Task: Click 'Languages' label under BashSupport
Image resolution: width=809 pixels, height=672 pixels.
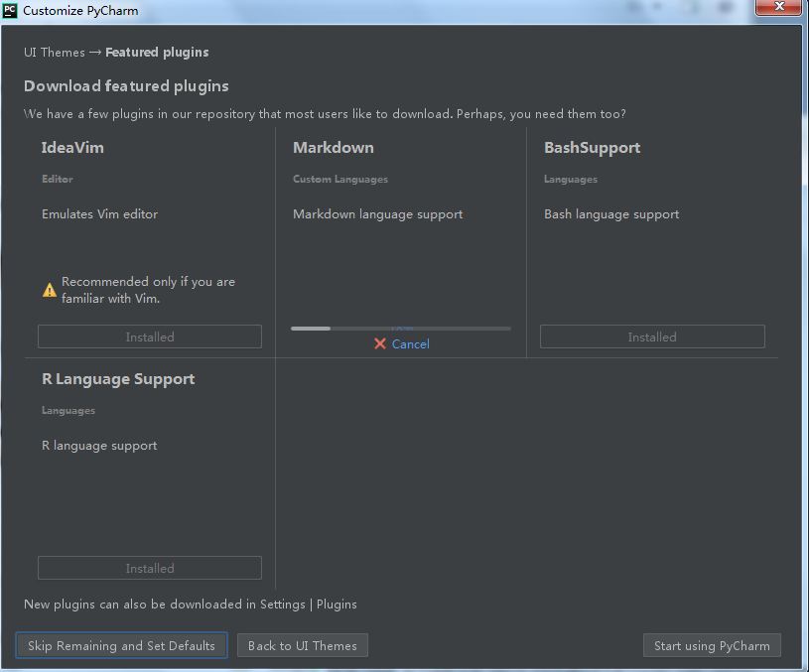Action: (x=571, y=179)
